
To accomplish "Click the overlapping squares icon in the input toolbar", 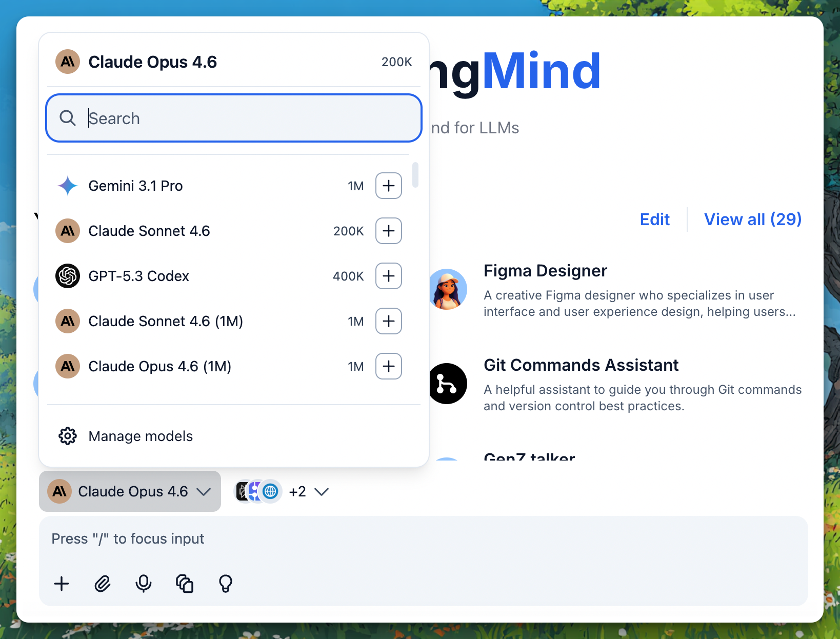I will (185, 584).
